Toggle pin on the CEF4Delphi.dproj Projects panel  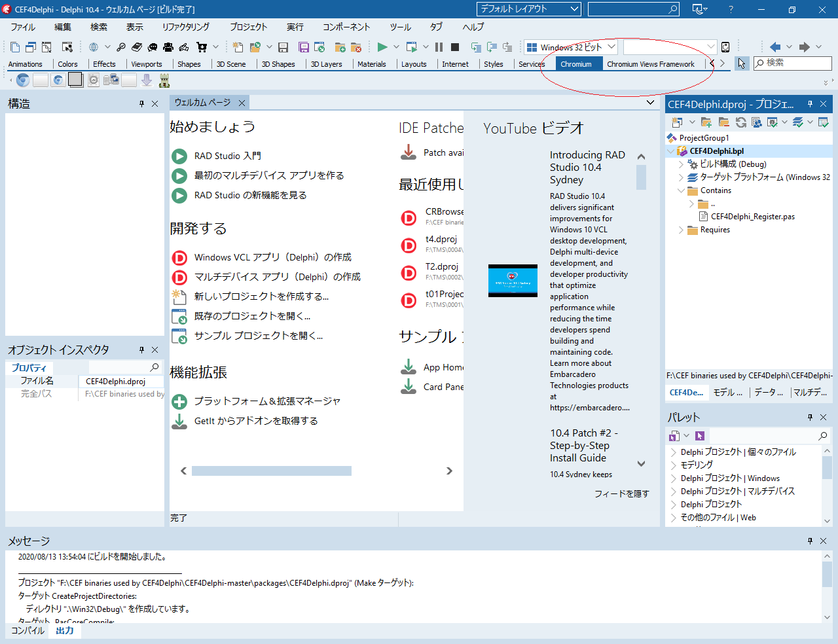pos(810,104)
